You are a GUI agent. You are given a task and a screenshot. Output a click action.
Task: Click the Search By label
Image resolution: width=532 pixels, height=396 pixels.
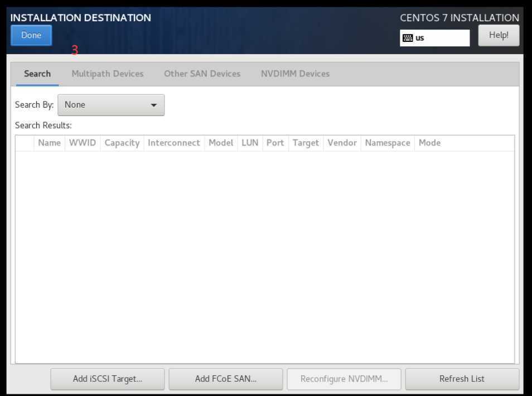34,105
